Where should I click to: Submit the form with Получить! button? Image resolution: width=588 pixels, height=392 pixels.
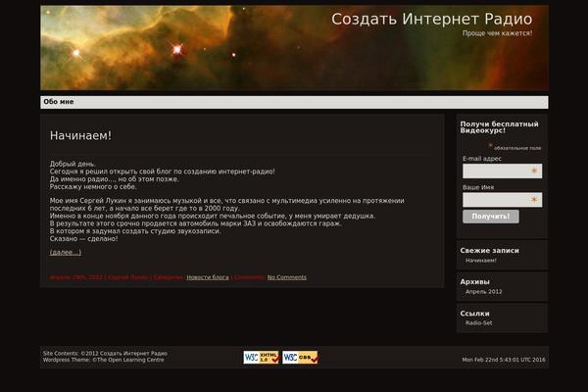[x=491, y=217]
